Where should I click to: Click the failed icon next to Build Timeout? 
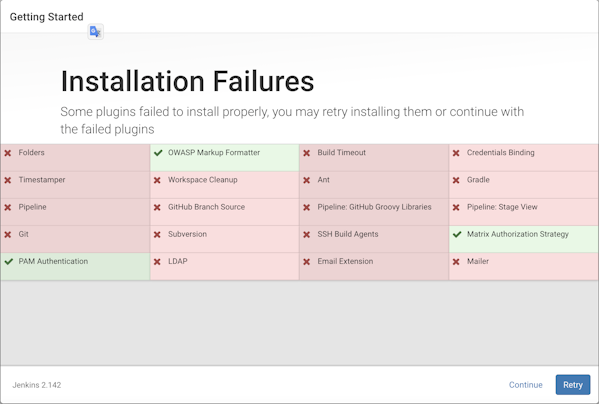tap(306, 153)
